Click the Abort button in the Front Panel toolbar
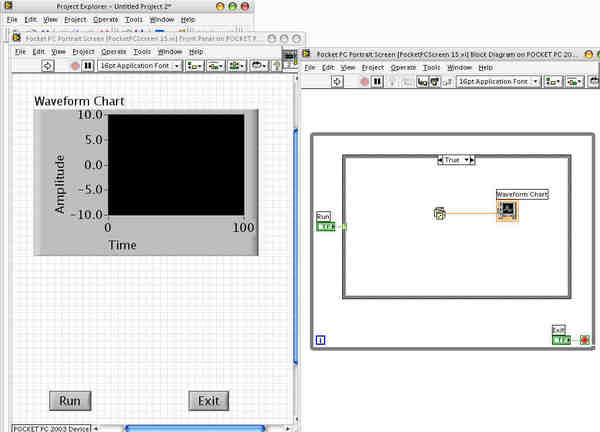This screenshot has width=600, height=432. 75,66
